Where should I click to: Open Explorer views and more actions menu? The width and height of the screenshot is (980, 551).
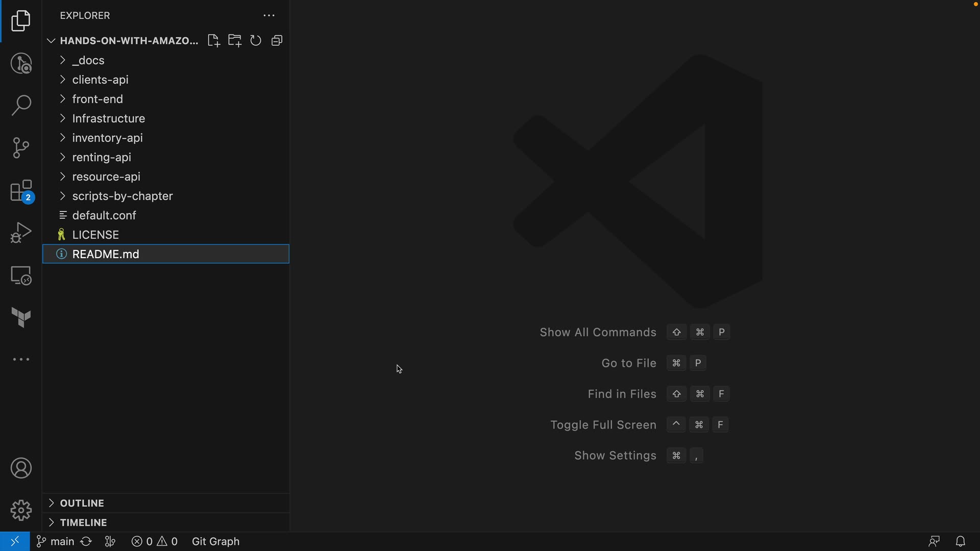(x=269, y=16)
